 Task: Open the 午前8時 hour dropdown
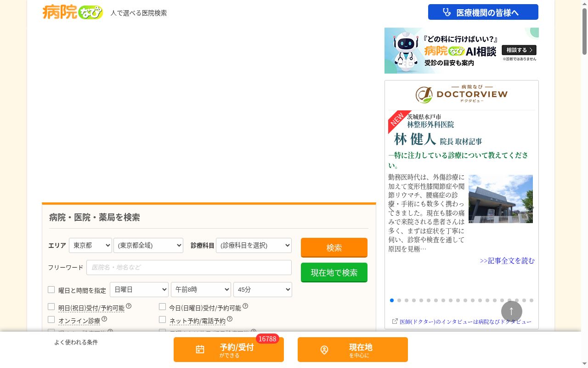(x=201, y=289)
